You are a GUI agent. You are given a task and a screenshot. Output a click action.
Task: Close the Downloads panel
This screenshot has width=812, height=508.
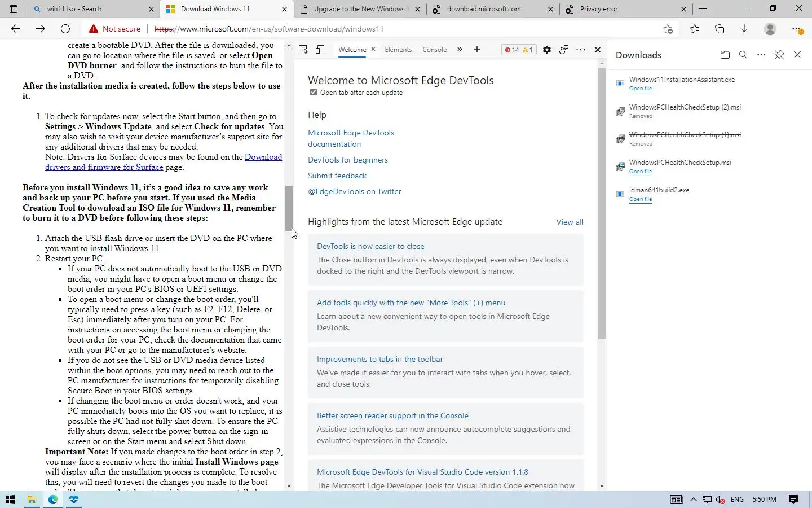[x=797, y=55]
